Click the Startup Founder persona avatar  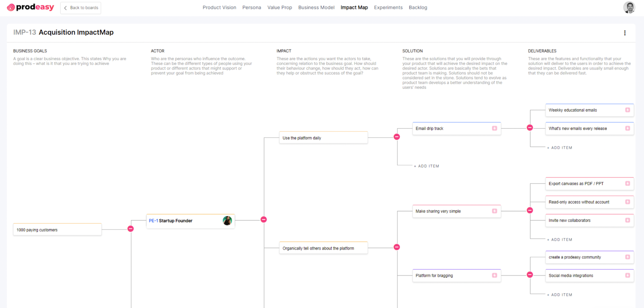point(227,221)
